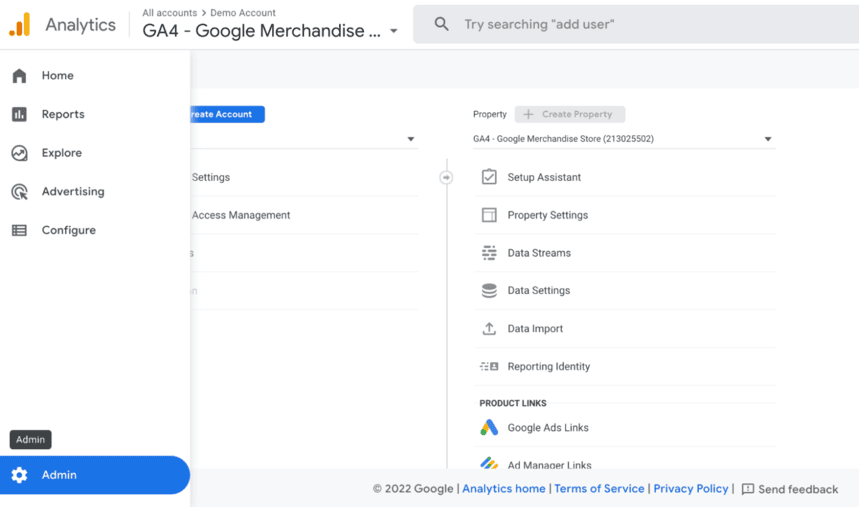Click the Data Streams icon
Viewport: 859px width, 507px height.
point(489,253)
